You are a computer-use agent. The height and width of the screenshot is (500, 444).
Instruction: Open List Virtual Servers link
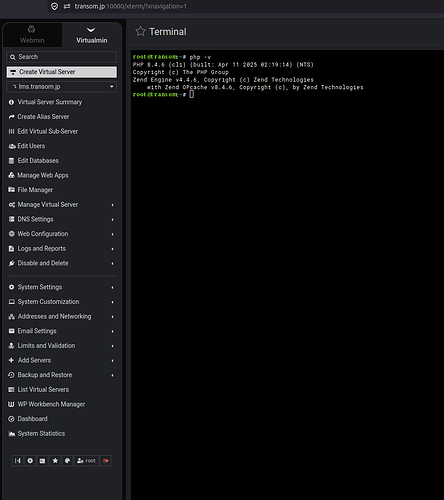pyautogui.click(x=43, y=390)
